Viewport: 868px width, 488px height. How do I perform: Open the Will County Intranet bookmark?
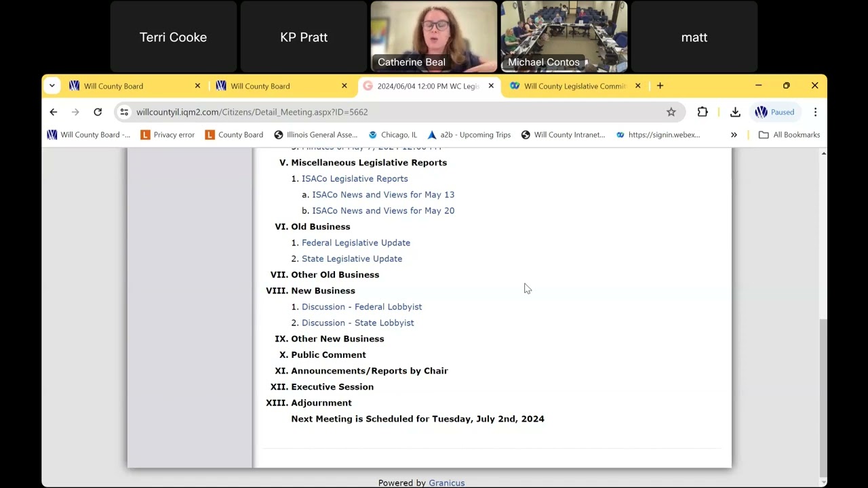coord(563,135)
